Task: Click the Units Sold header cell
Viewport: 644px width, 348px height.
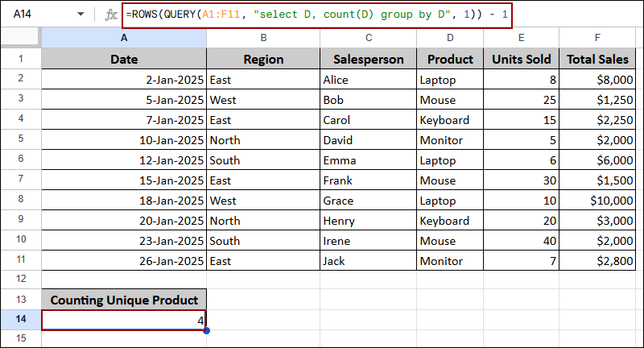Action: (x=521, y=59)
